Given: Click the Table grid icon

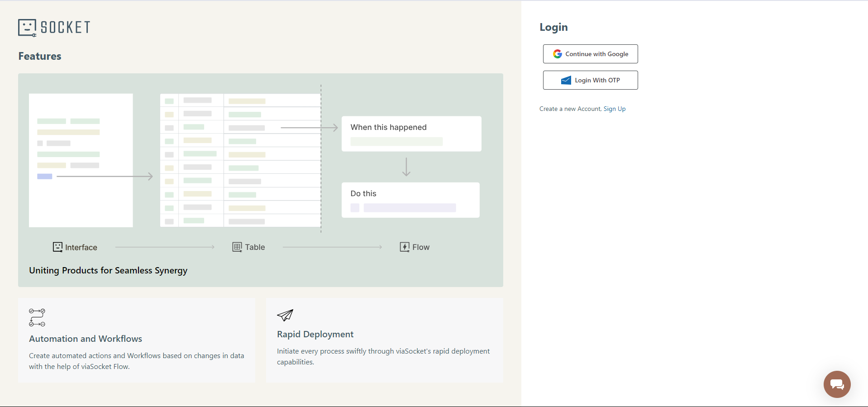Looking at the screenshot, I should pyautogui.click(x=237, y=247).
